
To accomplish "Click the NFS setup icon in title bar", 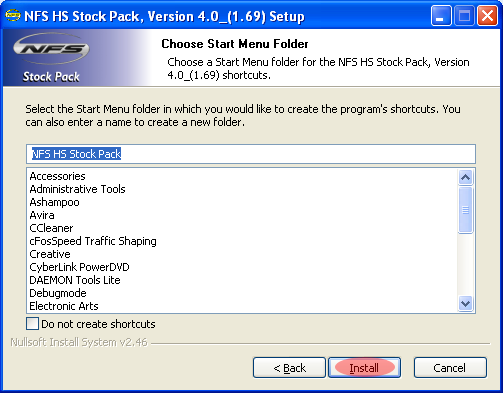I will point(13,15).
